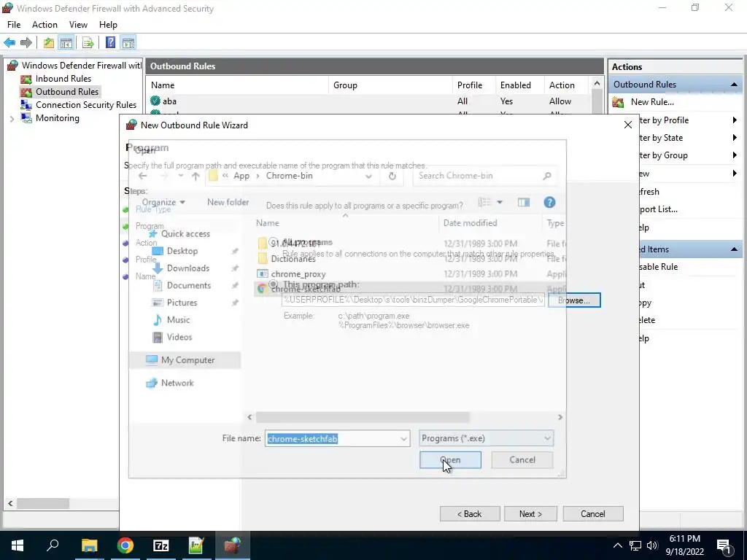Click the wizard's bottom Cancel button
Screen dimensions: 747x560
pos(592,514)
